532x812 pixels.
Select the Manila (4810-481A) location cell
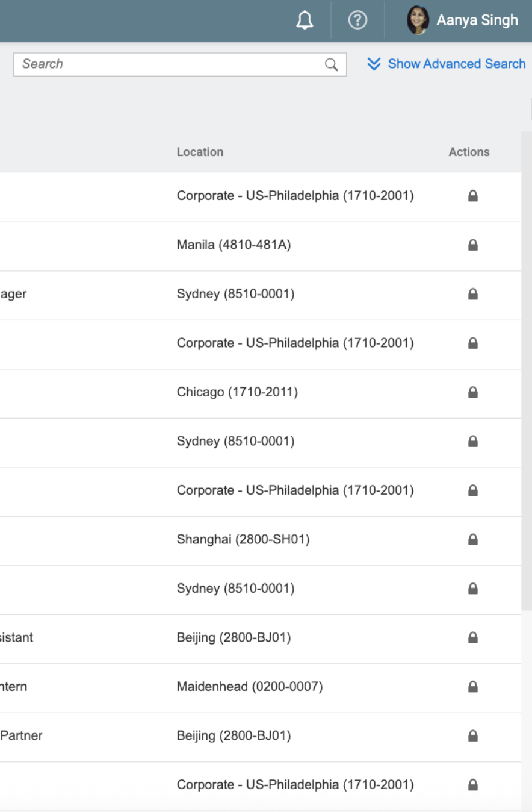[x=234, y=245]
